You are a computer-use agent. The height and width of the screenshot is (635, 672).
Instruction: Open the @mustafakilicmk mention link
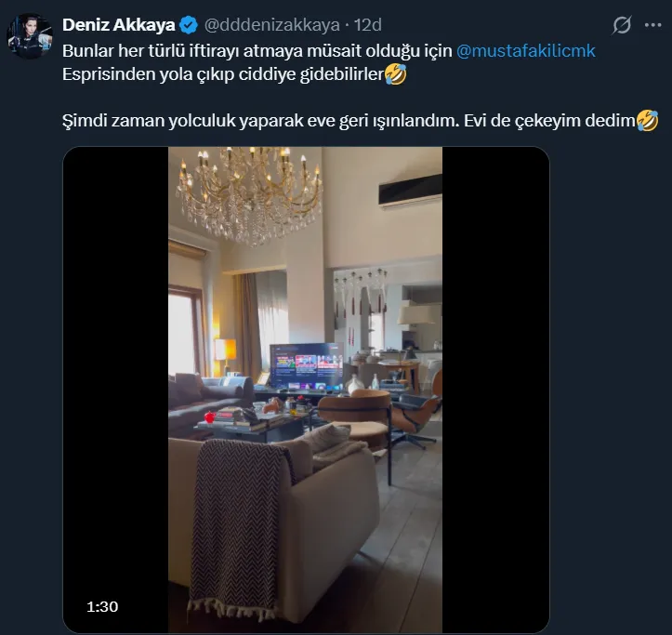point(526,50)
